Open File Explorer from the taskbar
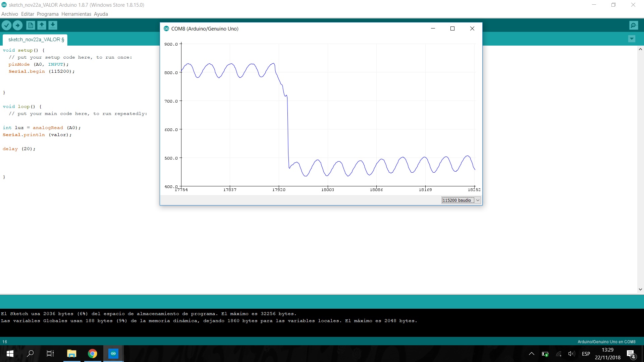Screen dimensions: 644x362 click(x=72, y=354)
